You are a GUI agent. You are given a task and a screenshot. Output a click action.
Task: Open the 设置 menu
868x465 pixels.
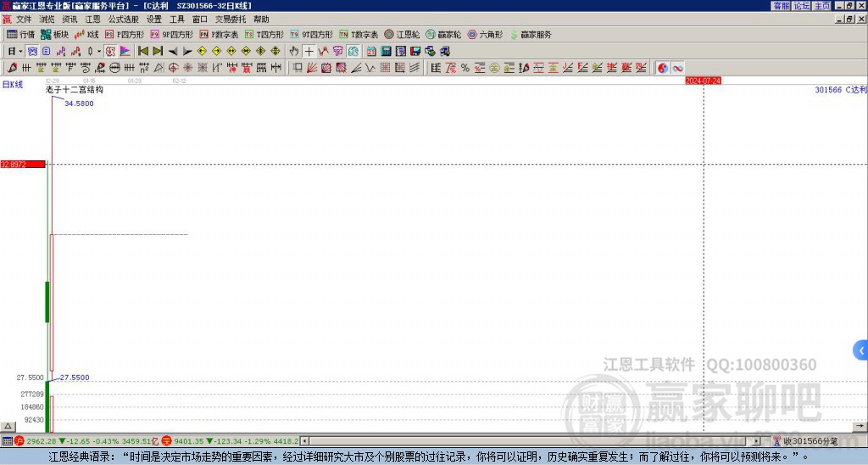click(154, 20)
